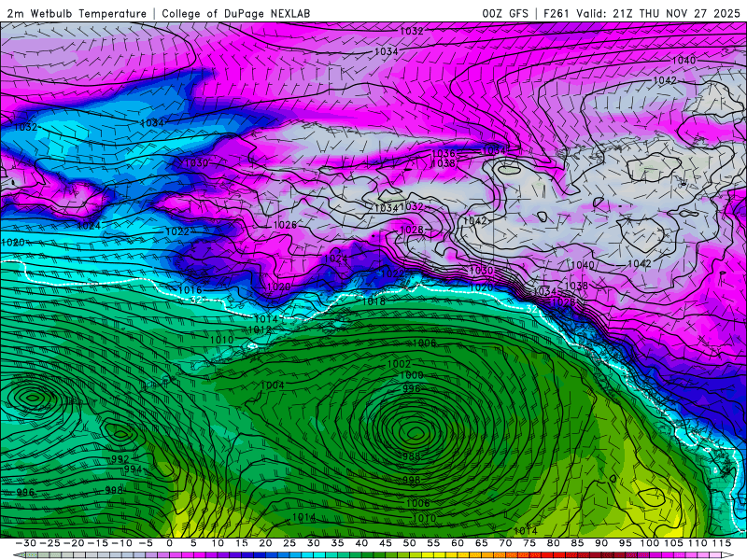
Task: Click the 1016 isobar label
Action: (190, 289)
